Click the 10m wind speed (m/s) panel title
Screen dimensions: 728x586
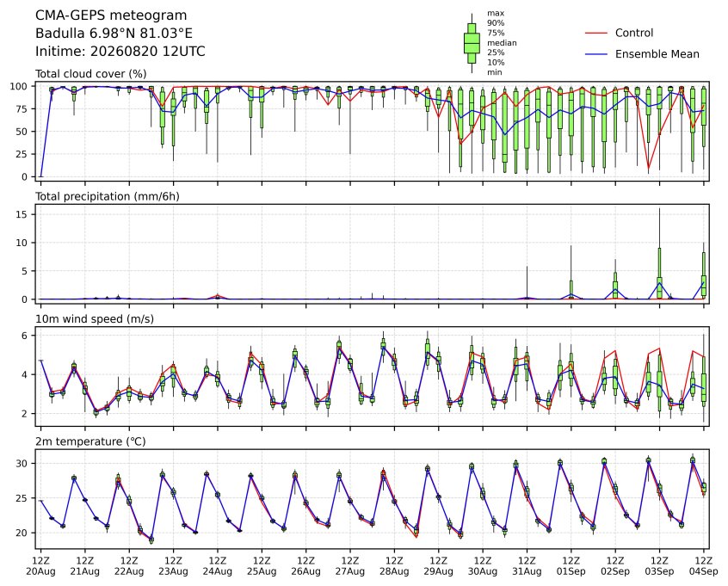[95, 319]
